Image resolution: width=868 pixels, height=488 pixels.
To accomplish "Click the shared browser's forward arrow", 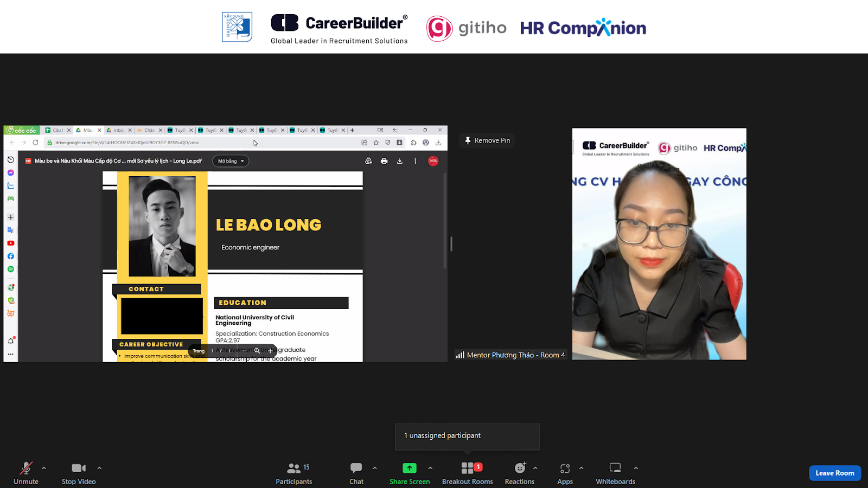I will coord(23,143).
